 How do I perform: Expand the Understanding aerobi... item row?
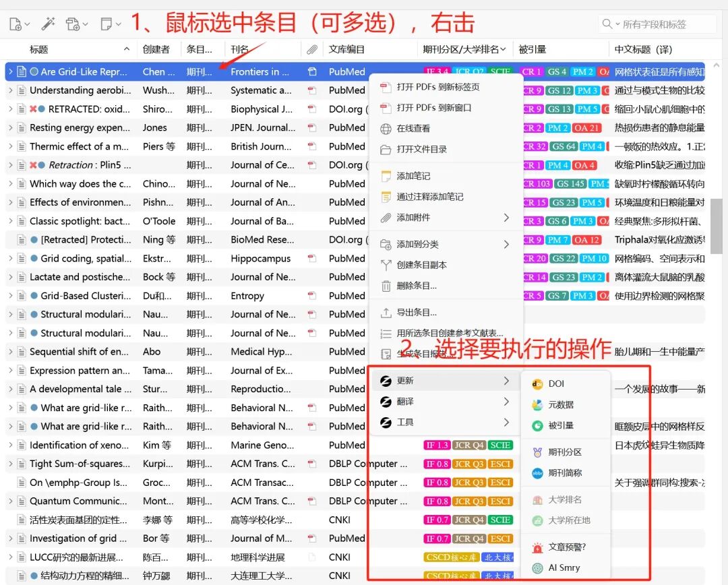(11, 90)
